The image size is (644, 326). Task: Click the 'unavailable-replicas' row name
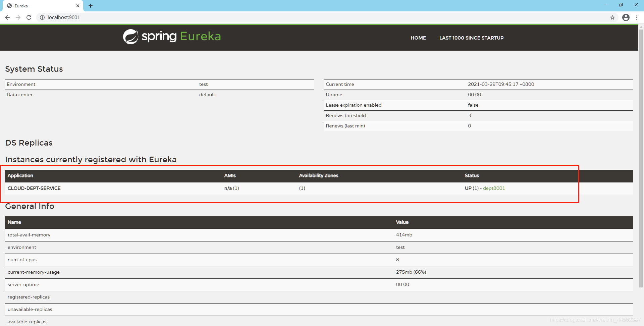(x=30, y=309)
